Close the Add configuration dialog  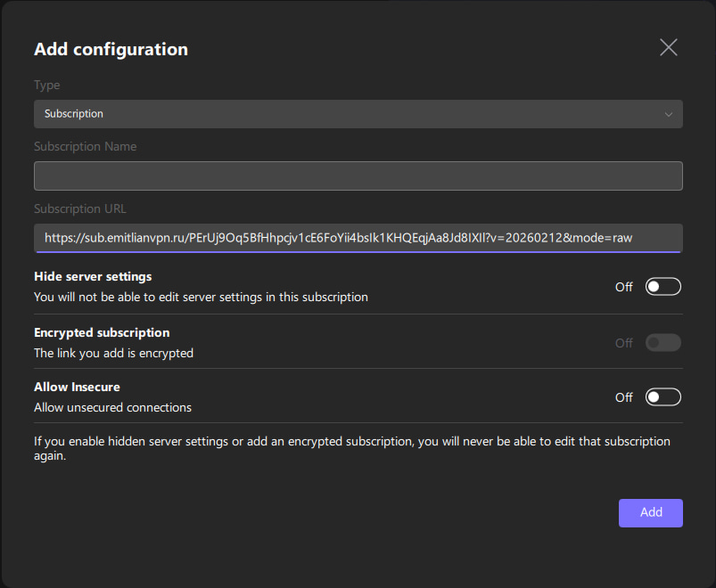click(x=668, y=47)
